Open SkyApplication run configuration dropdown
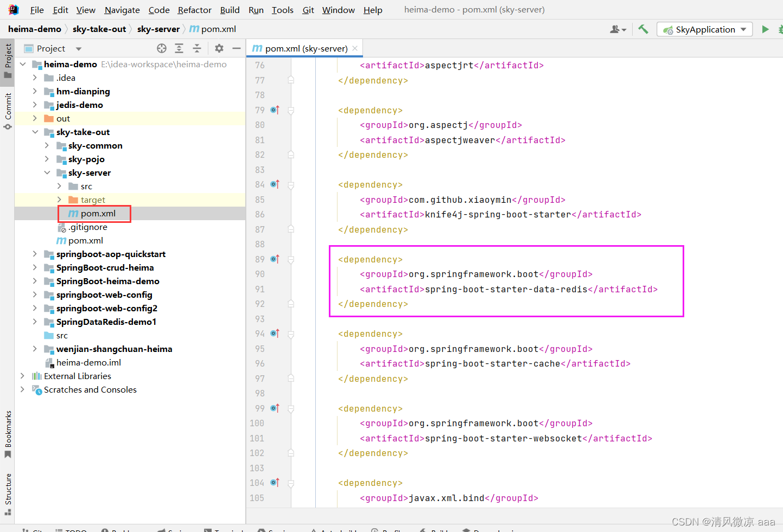 click(x=704, y=29)
